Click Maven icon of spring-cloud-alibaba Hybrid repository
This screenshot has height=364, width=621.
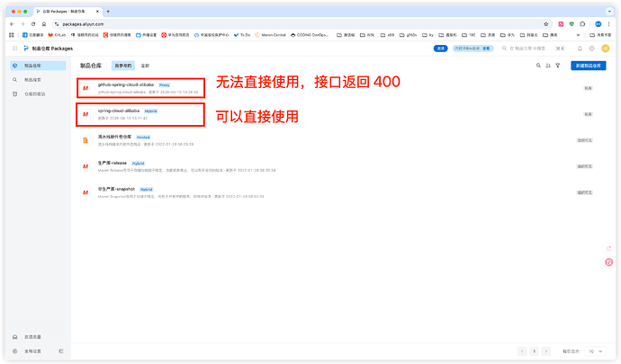pyautogui.click(x=85, y=114)
